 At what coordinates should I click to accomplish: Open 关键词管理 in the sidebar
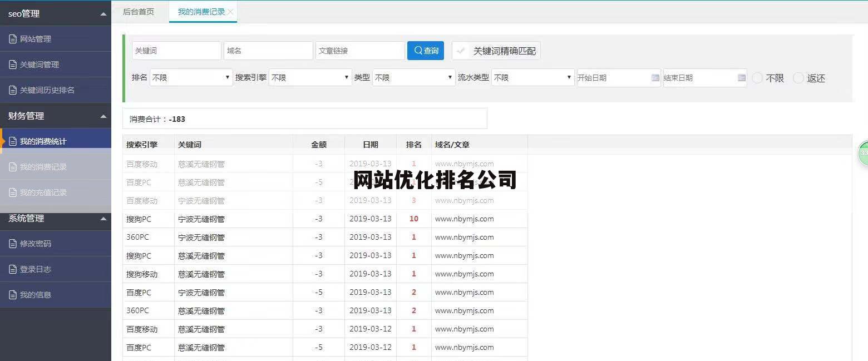[x=56, y=65]
